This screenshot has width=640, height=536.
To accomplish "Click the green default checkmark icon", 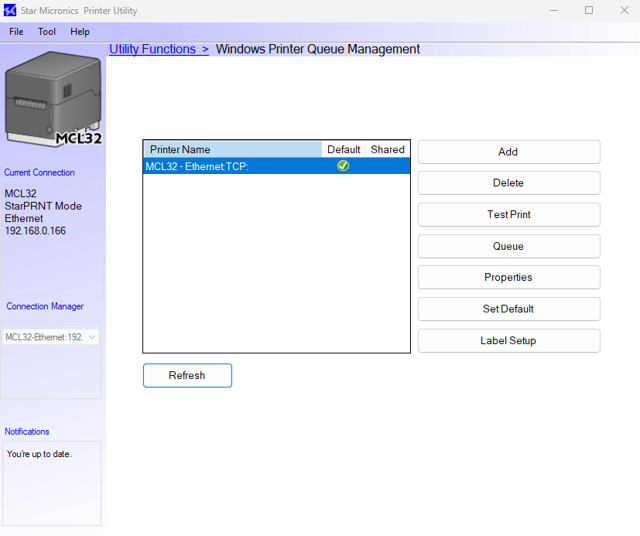I will [x=343, y=166].
